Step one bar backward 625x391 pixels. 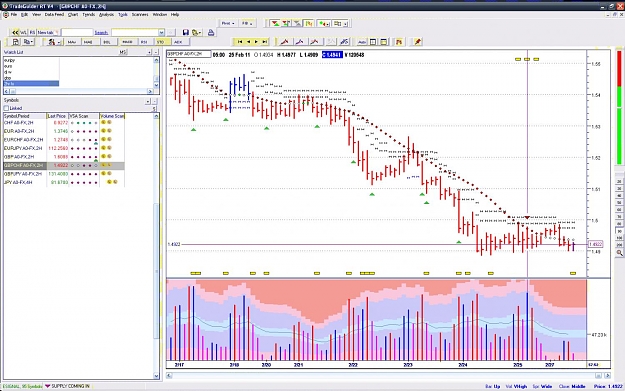point(248,41)
